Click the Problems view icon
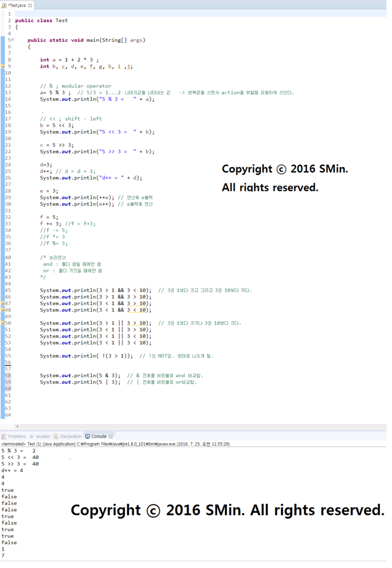Screen dimensions: 392x568 4,437
